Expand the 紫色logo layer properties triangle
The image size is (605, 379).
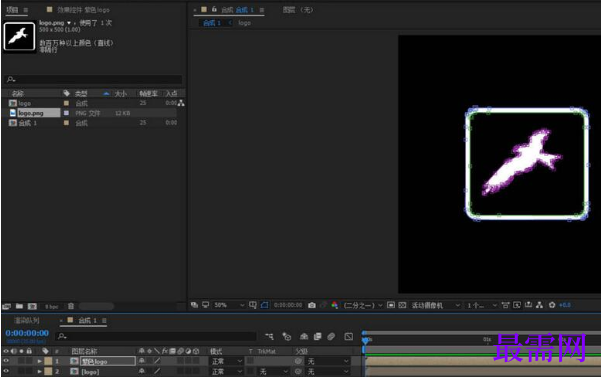39,361
